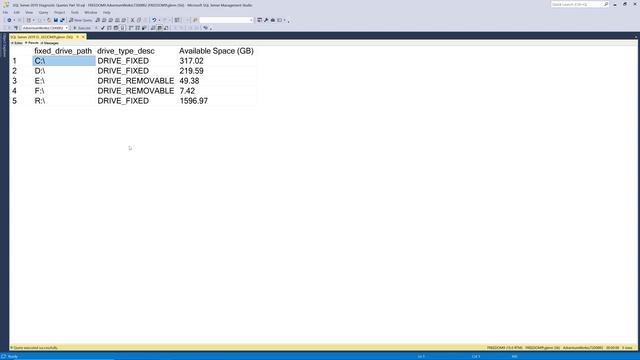This screenshot has height=360, width=640.
Task: Switch output to Results to File
Action: pyautogui.click(x=166, y=28)
